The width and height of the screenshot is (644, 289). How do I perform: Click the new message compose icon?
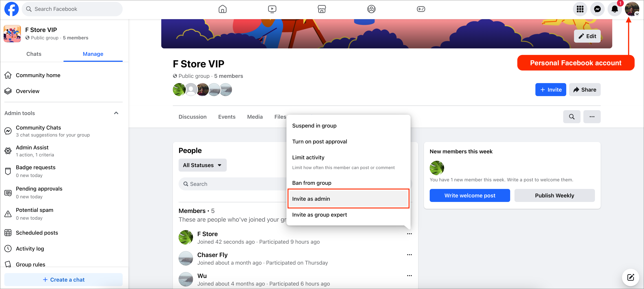[630, 277]
